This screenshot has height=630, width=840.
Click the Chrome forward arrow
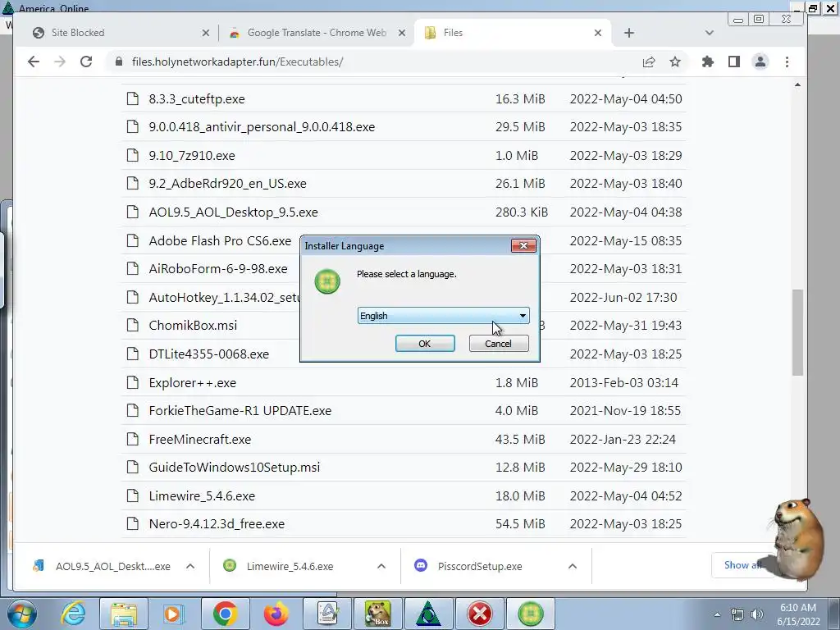coord(59,62)
